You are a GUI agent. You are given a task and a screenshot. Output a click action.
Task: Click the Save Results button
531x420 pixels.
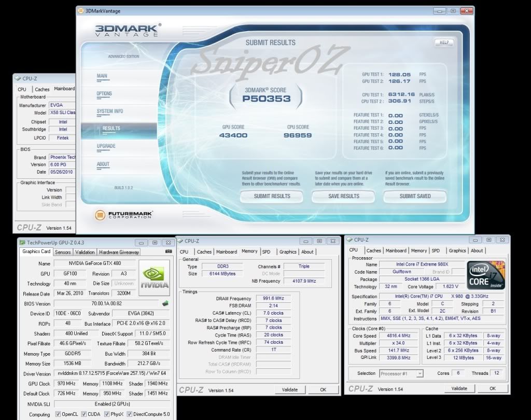(x=343, y=196)
